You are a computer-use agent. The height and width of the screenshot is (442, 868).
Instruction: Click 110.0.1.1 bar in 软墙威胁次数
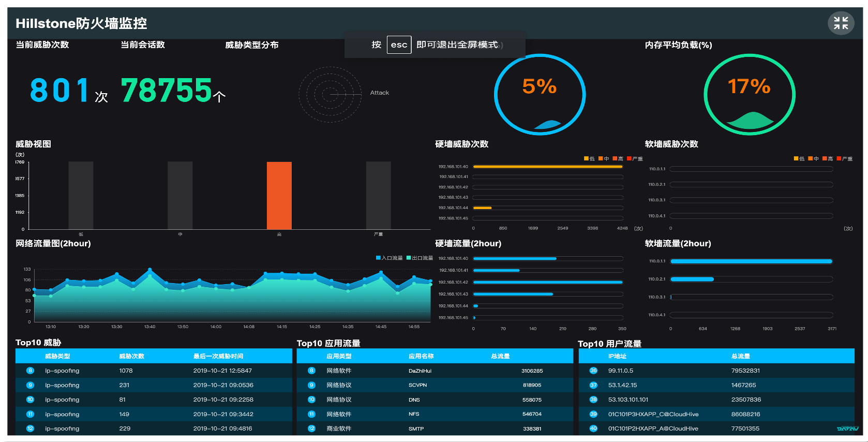[752, 169]
